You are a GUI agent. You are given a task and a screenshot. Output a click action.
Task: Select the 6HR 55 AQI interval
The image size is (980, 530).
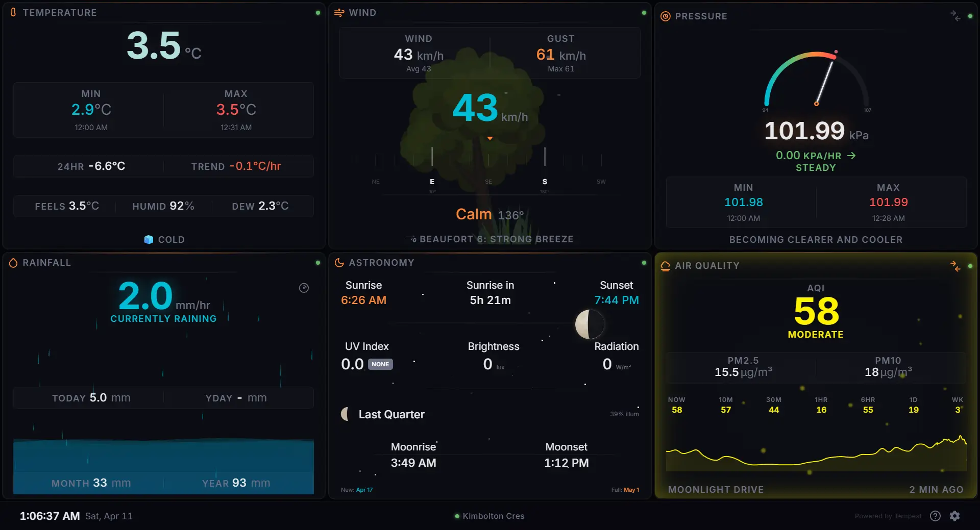point(868,405)
